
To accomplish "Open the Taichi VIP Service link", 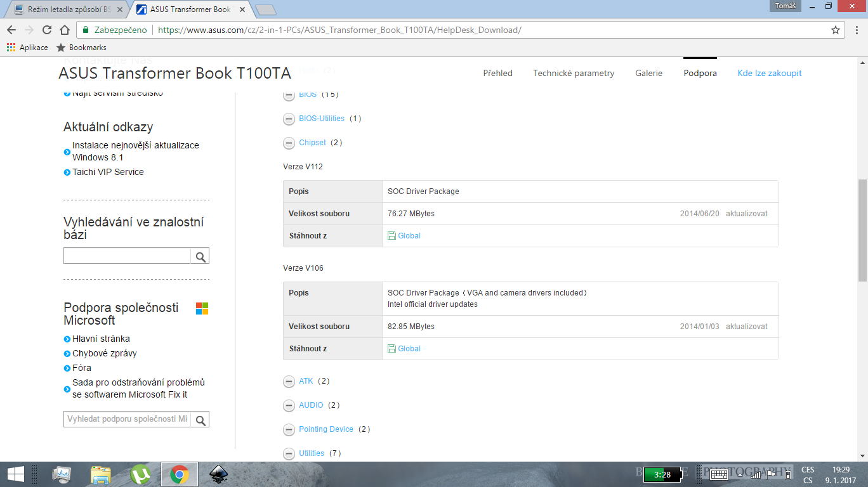I will pos(108,172).
